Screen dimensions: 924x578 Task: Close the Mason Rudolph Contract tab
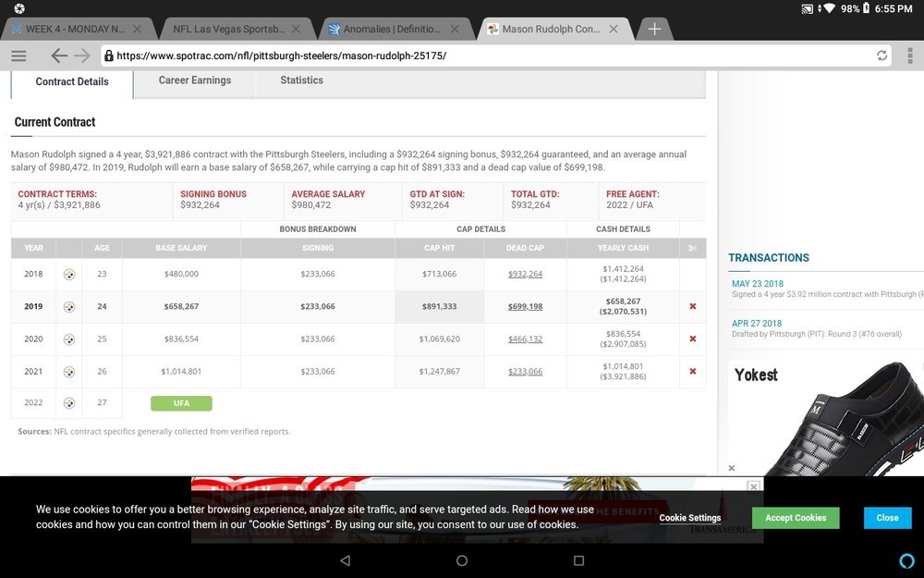tap(614, 29)
